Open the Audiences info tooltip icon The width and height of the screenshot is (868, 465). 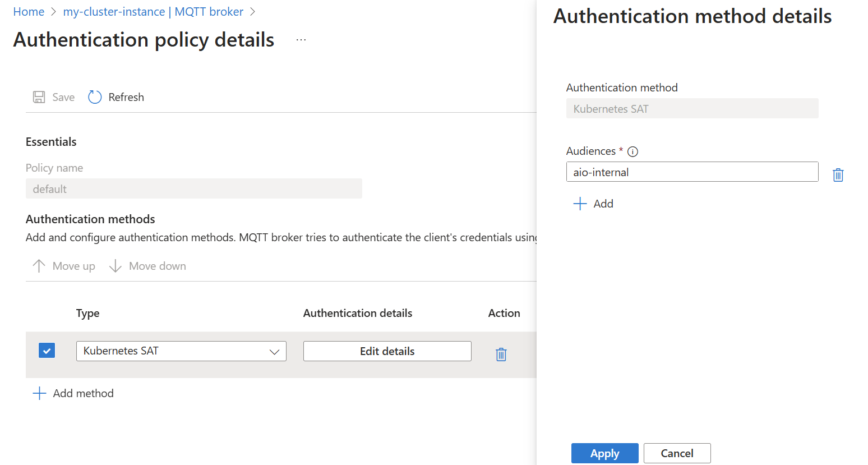click(x=632, y=151)
